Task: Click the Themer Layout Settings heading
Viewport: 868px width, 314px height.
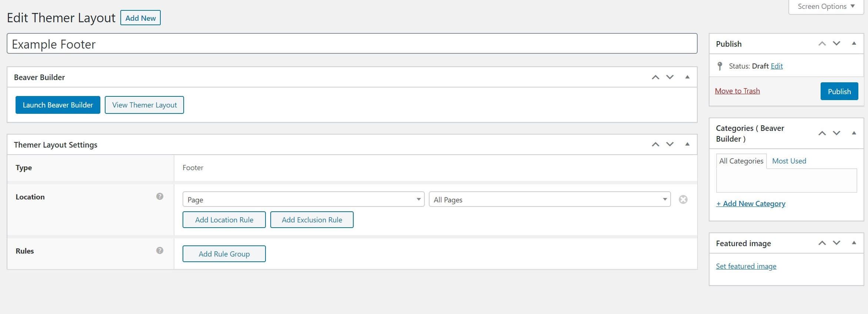Action: click(x=56, y=145)
